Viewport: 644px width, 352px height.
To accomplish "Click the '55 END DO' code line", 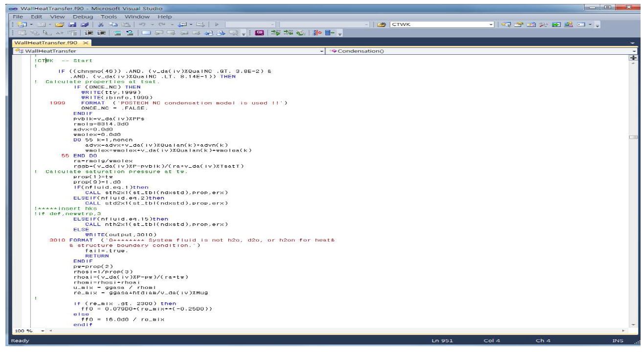I will tap(79, 155).
